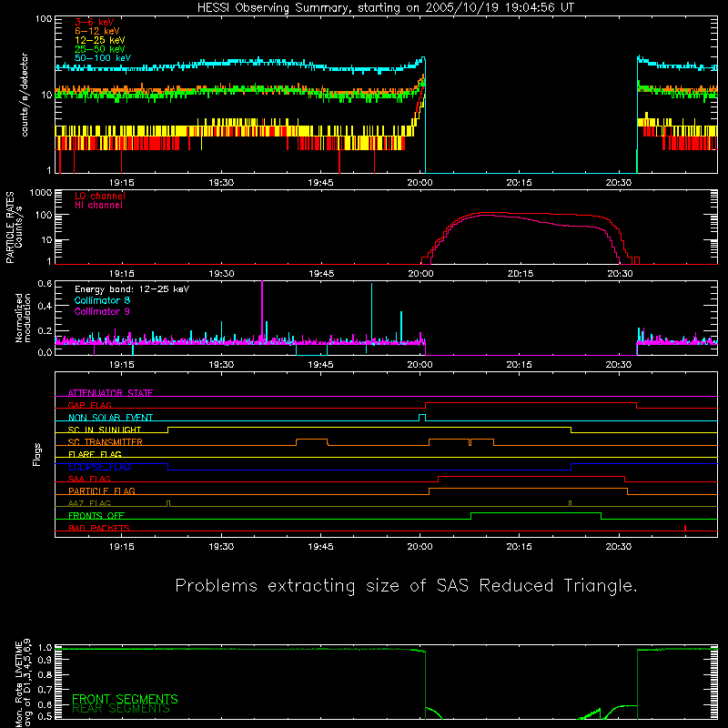
Task: Click the tall cyan Collimator 8 spike near 19:53
Action: pos(371,313)
